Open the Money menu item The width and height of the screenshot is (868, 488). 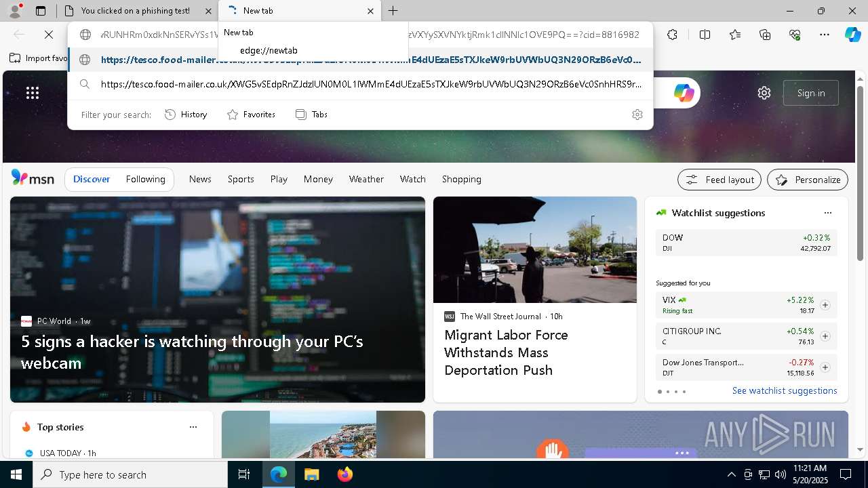tap(318, 179)
